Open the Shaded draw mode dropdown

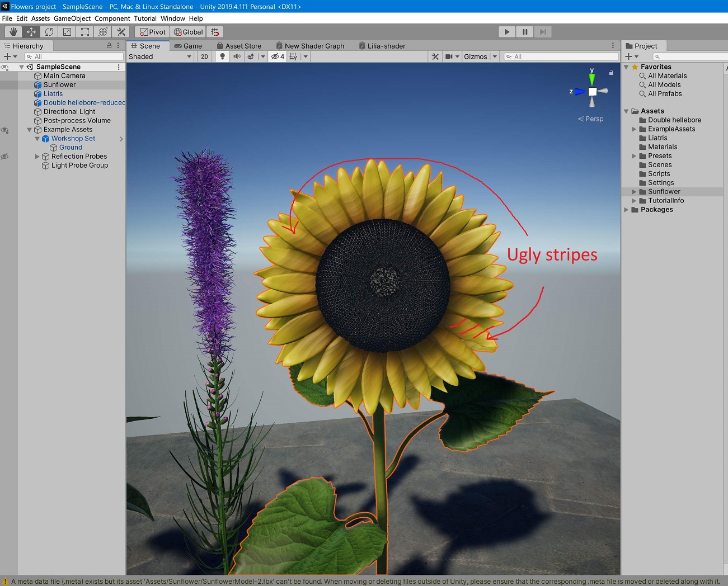(160, 56)
